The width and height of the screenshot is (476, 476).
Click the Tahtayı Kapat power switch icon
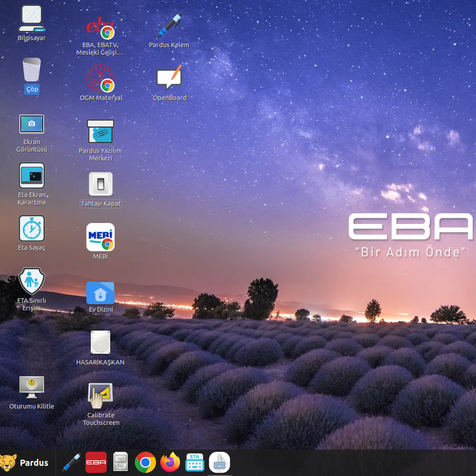coord(100,184)
